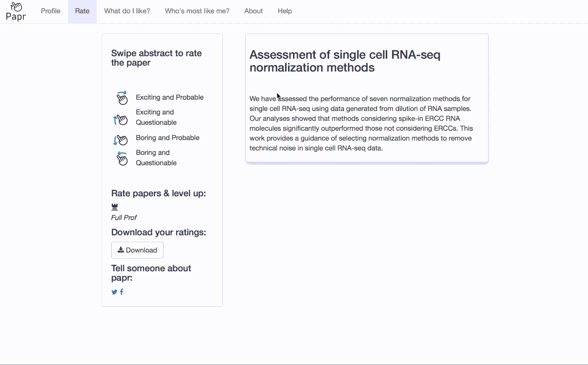This screenshot has width=588, height=365.
Task: Click the paper title 'Assessment of single cell RNA-seq'
Action: tap(345, 61)
